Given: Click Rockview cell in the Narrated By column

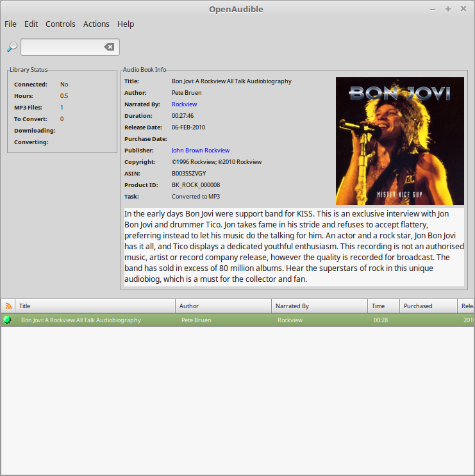Looking at the screenshot, I should (290, 320).
